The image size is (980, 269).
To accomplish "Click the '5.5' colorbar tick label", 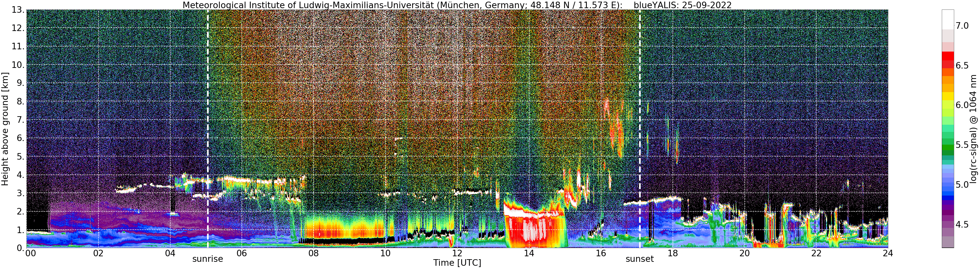I will click(x=962, y=145).
